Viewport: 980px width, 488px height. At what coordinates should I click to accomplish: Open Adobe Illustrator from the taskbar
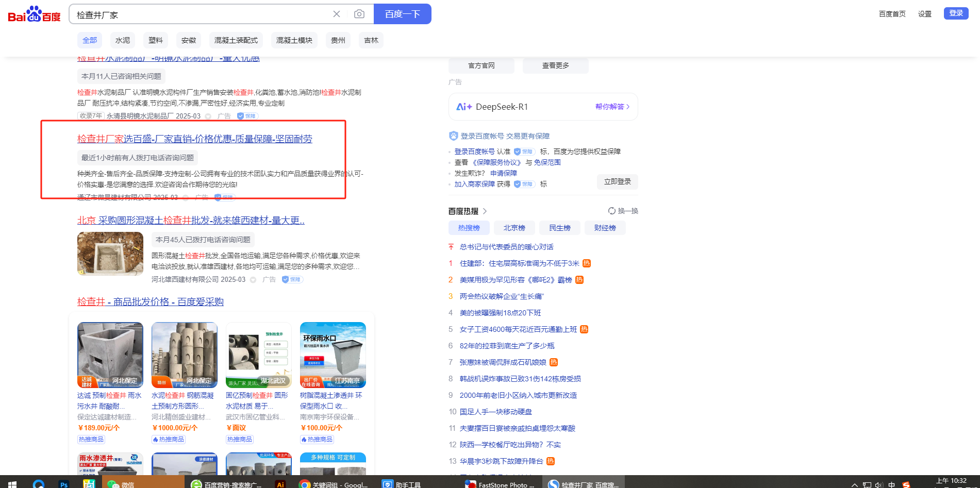pyautogui.click(x=280, y=484)
